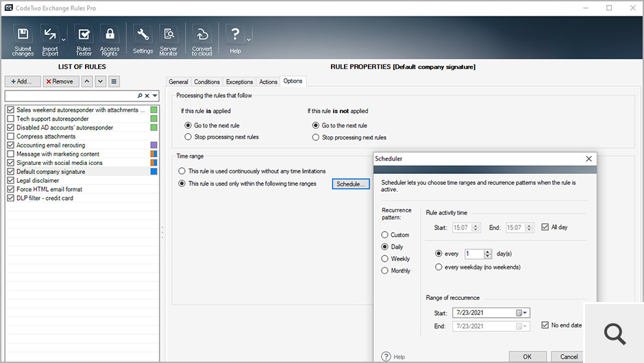The width and height of the screenshot is (644, 363).
Task: Expand the Import Export dropdown arrow
Action: 64,40
